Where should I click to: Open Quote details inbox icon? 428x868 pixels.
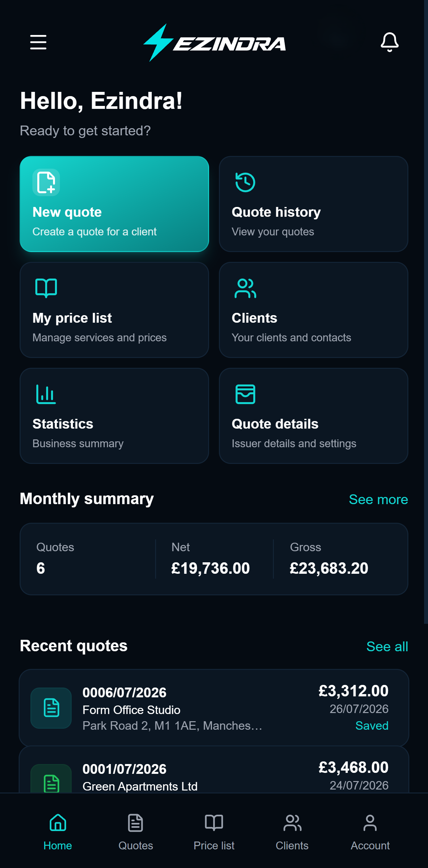click(x=245, y=394)
